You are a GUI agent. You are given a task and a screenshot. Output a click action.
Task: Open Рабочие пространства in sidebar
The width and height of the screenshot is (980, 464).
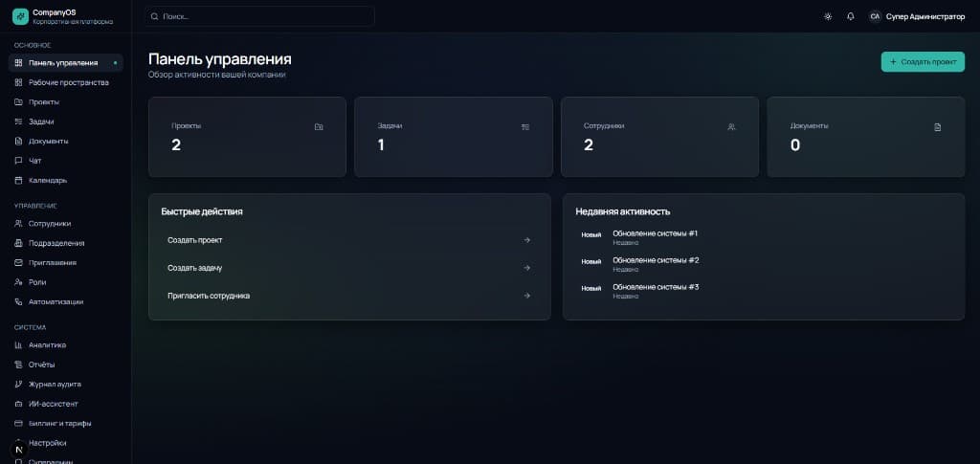[66, 82]
